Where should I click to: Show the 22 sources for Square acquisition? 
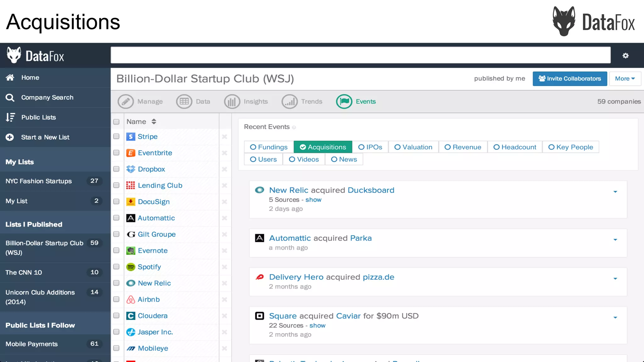coord(317,326)
